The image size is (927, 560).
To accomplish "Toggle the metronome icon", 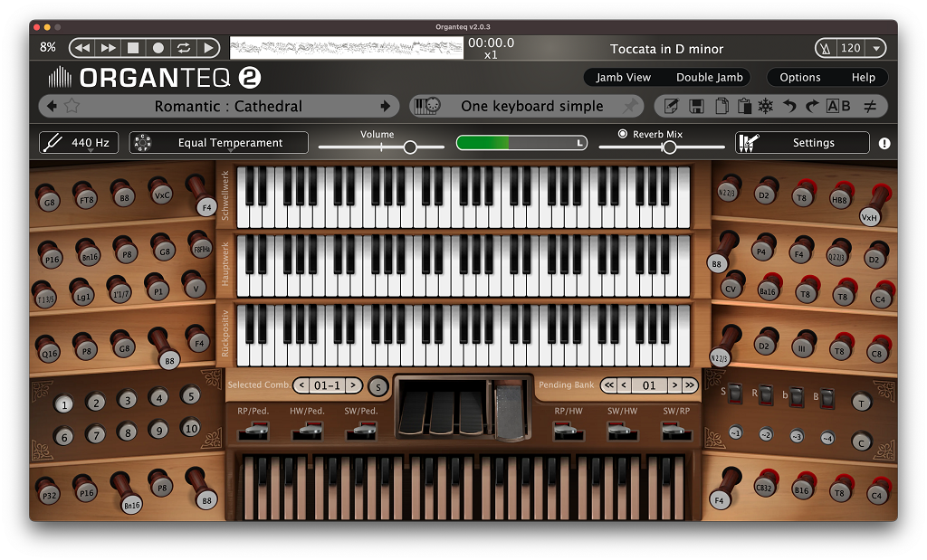I will click(x=826, y=48).
